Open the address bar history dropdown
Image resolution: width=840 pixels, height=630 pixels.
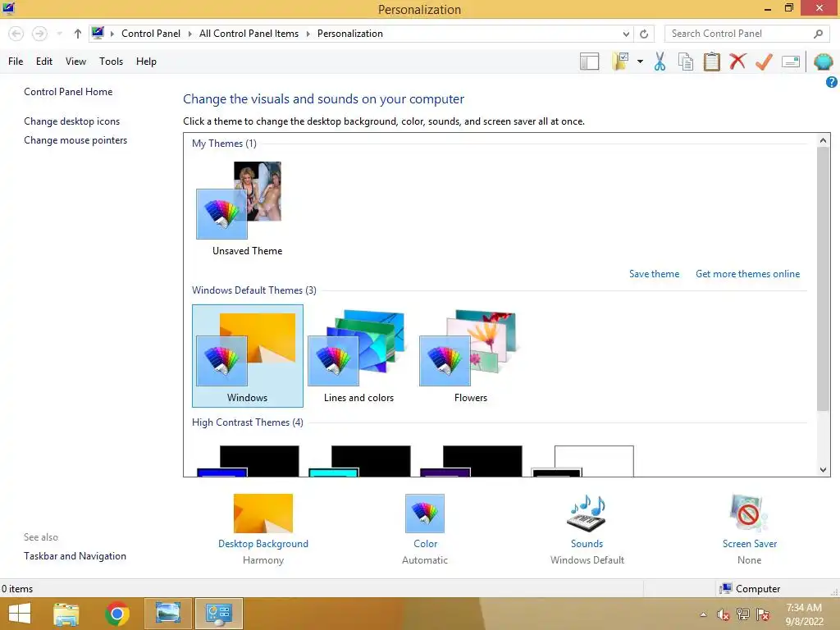(626, 34)
